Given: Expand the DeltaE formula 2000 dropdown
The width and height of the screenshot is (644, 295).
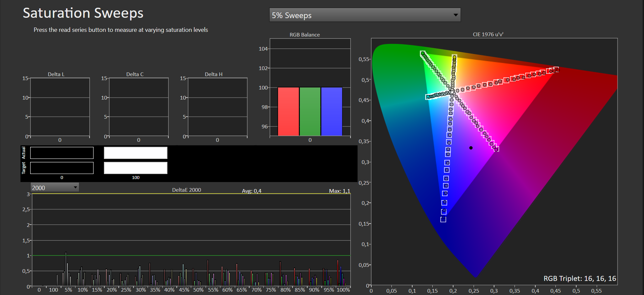Looking at the screenshot, I should [55, 187].
